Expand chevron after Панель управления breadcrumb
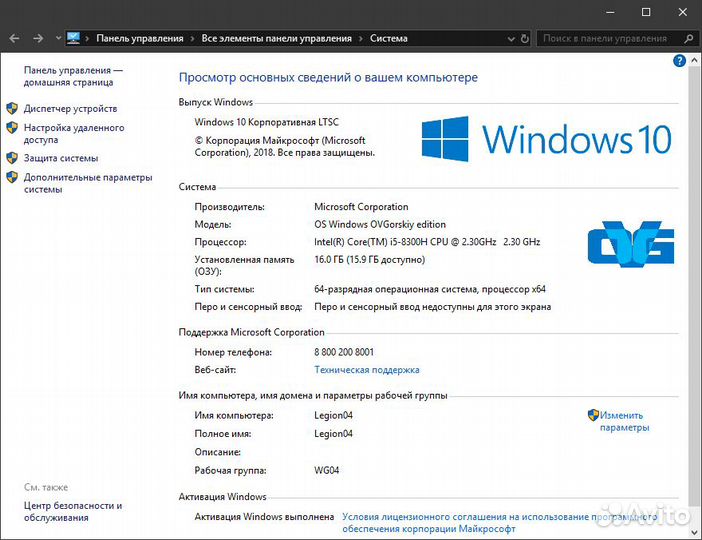The height and width of the screenshot is (540, 702). coord(192,39)
